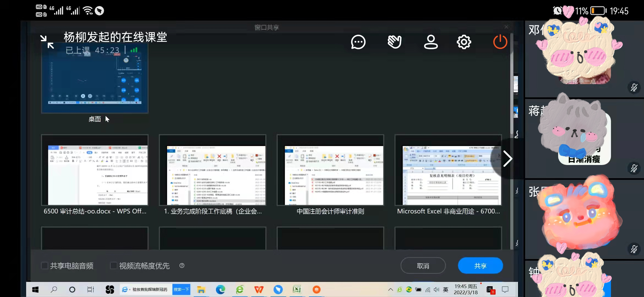Expand hidden tray icons chevron
Image resolution: width=644 pixels, height=297 pixels.
coord(390,290)
